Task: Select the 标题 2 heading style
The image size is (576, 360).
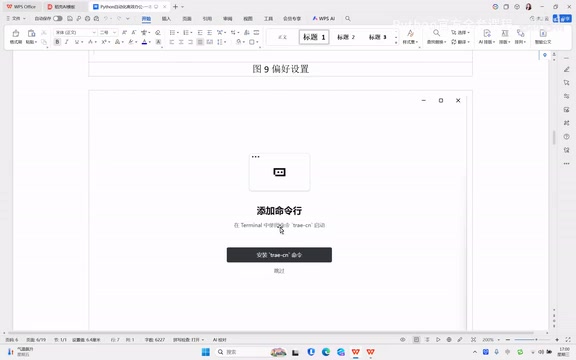Action: pyautogui.click(x=346, y=37)
